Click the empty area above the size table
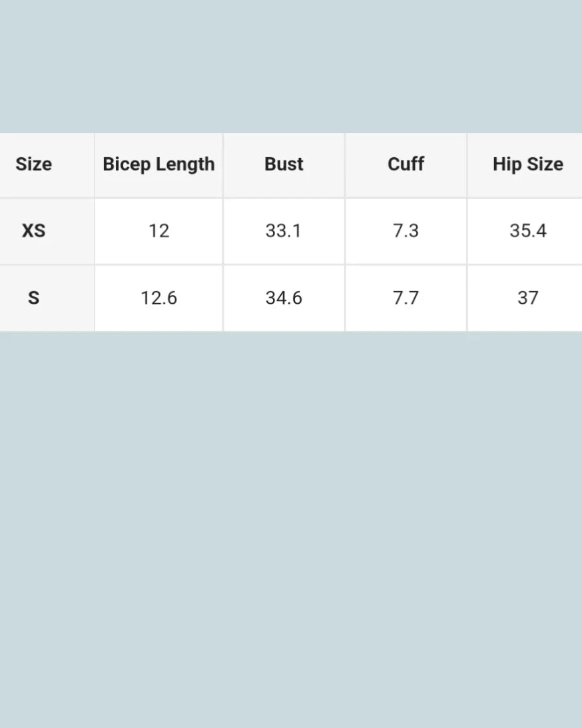The width and height of the screenshot is (582, 728). tap(291, 67)
